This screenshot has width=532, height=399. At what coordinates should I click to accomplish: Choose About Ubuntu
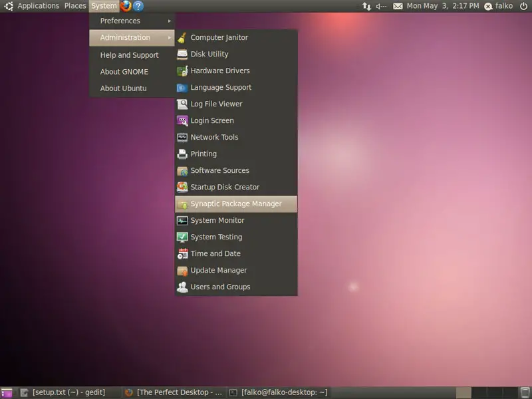(x=132, y=88)
